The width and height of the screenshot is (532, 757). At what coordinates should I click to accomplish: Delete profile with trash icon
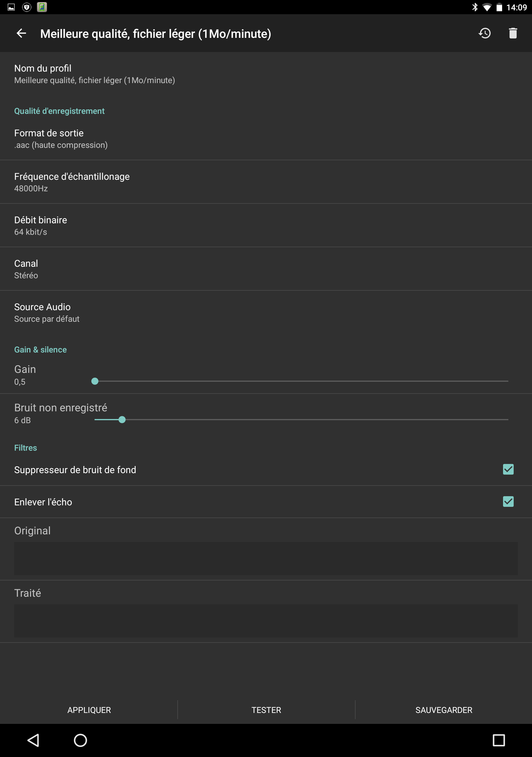(x=513, y=33)
